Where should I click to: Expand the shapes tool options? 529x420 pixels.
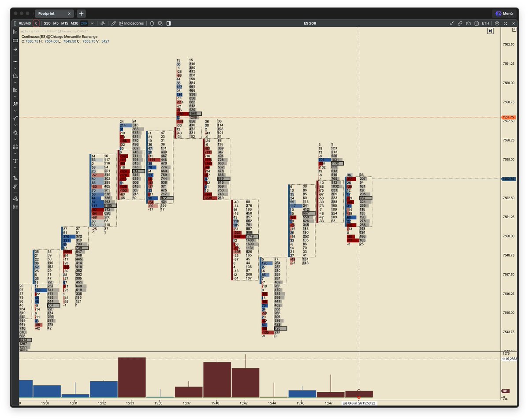15,153
